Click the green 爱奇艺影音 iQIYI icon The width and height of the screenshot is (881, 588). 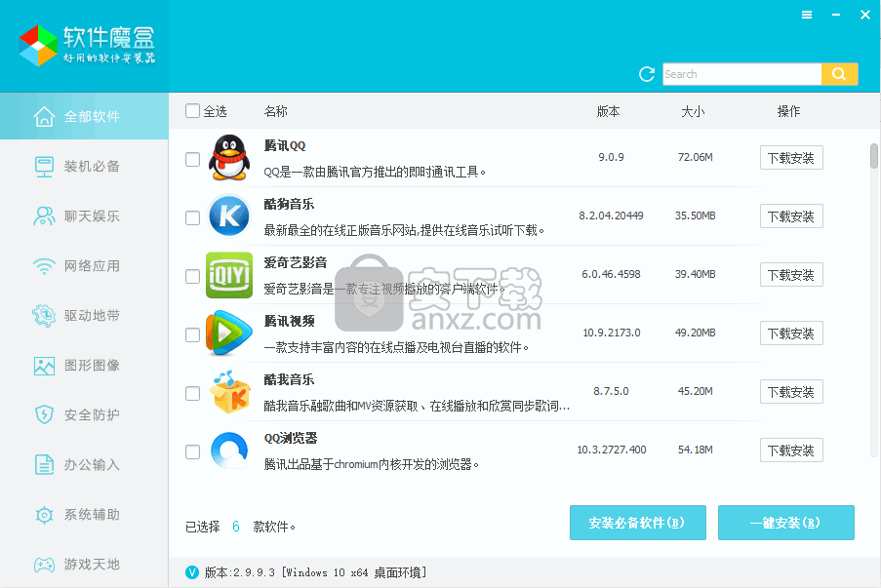pyautogui.click(x=229, y=275)
